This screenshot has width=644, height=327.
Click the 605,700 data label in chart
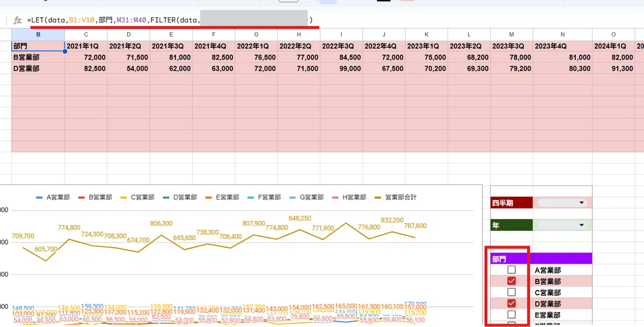click(x=46, y=249)
